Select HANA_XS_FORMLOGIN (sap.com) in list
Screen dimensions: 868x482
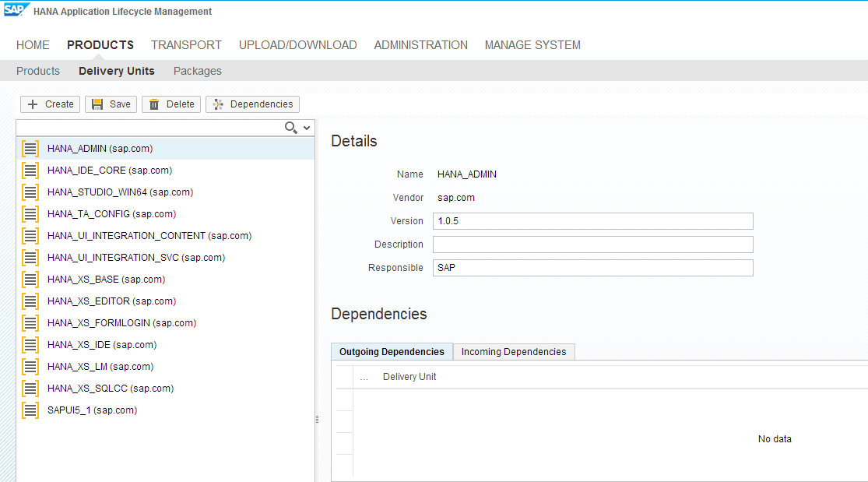pos(166,323)
